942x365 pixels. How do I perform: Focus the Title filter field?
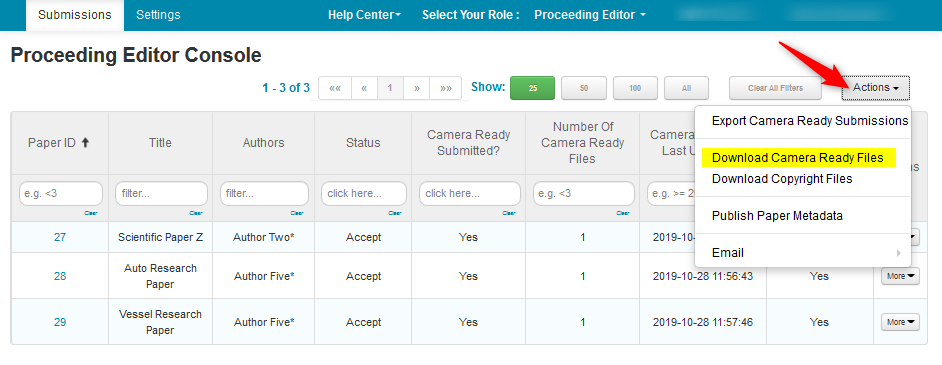[x=161, y=194]
